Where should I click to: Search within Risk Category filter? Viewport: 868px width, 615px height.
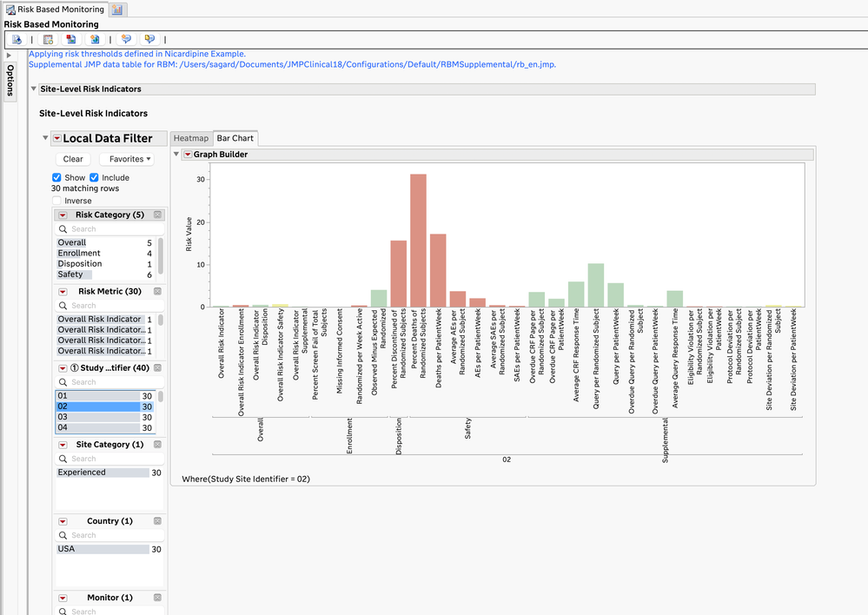pos(110,229)
